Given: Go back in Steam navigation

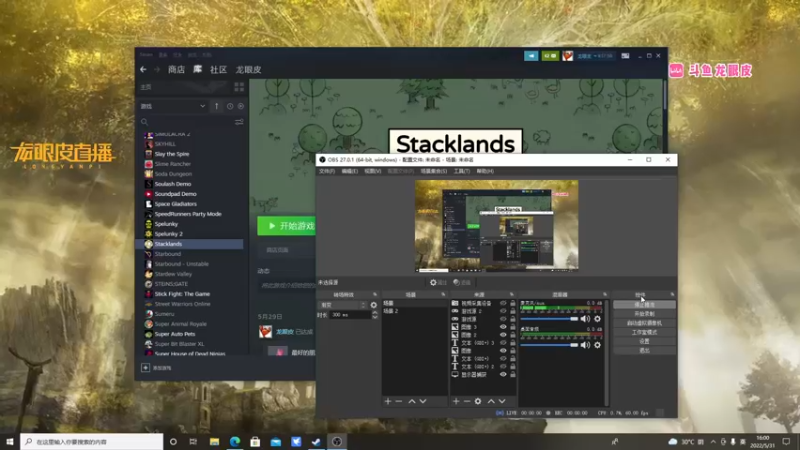Looking at the screenshot, I should [x=143, y=69].
